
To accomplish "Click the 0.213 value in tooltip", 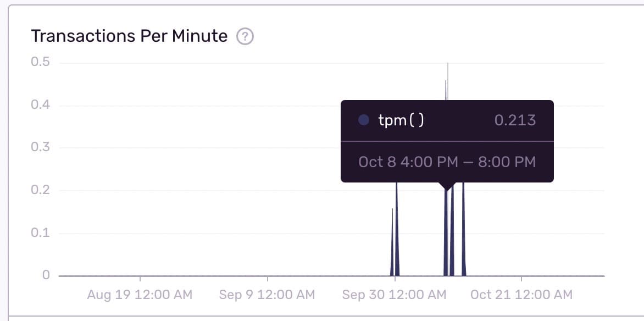I will [515, 120].
